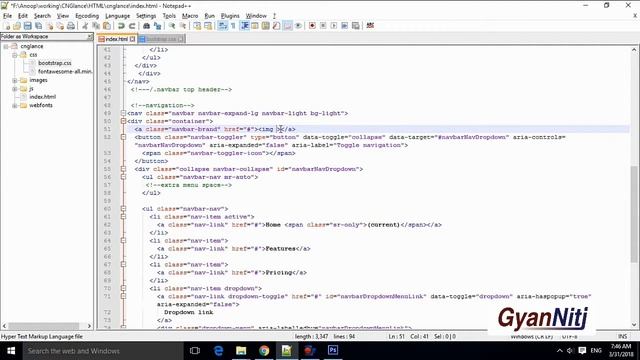
Task: Toggle INS insert mode in the status bar
Action: (x=622, y=336)
